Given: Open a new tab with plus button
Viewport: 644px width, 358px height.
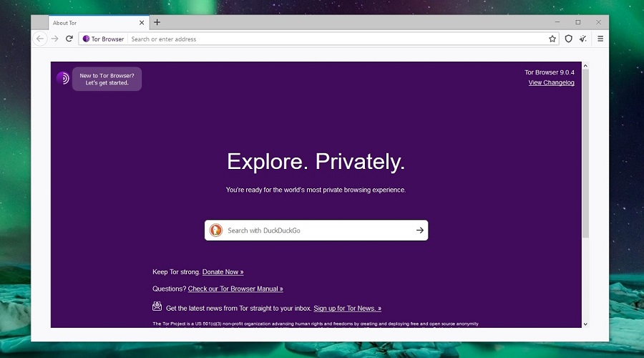Looking at the screenshot, I should (157, 22).
